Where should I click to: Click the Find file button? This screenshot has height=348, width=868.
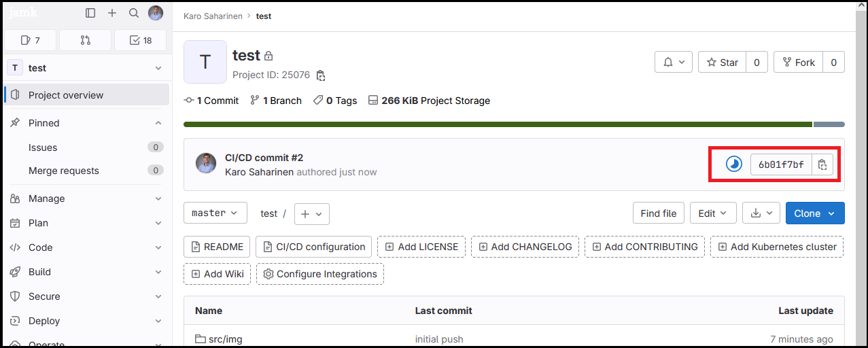click(658, 213)
